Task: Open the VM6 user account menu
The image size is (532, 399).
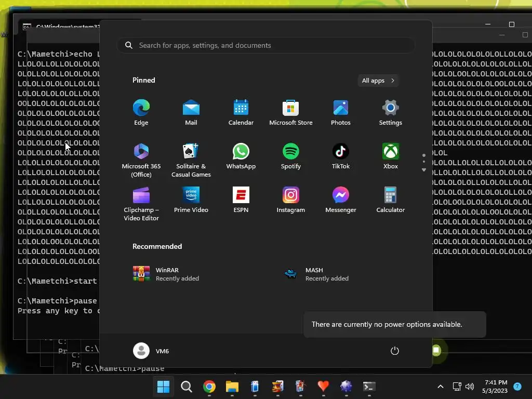Action: pyautogui.click(x=151, y=351)
